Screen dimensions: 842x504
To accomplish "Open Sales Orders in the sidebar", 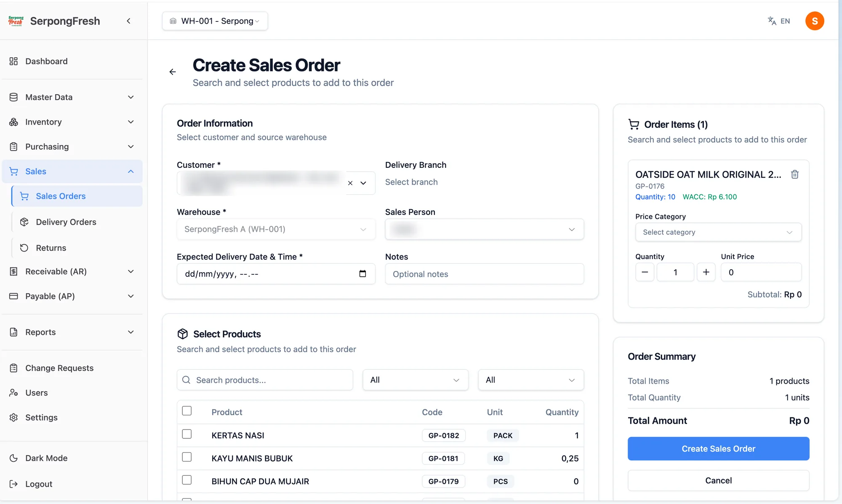I will (77, 196).
